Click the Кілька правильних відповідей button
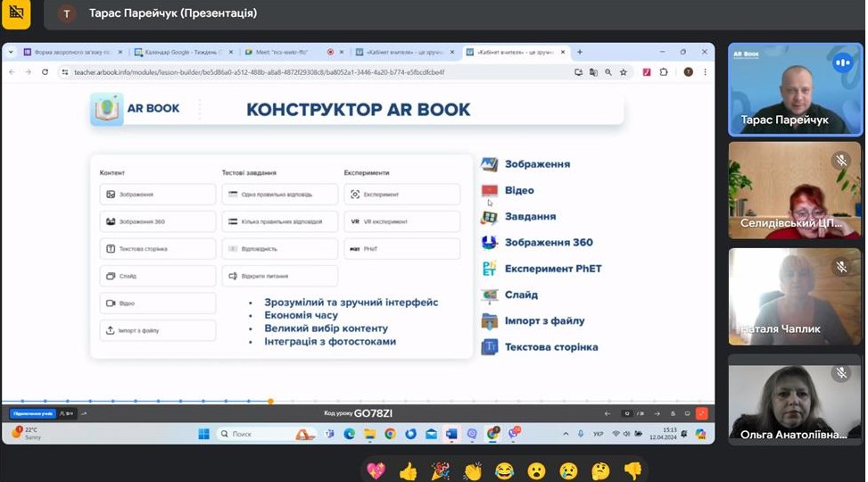The width and height of the screenshot is (868, 482). (x=280, y=221)
